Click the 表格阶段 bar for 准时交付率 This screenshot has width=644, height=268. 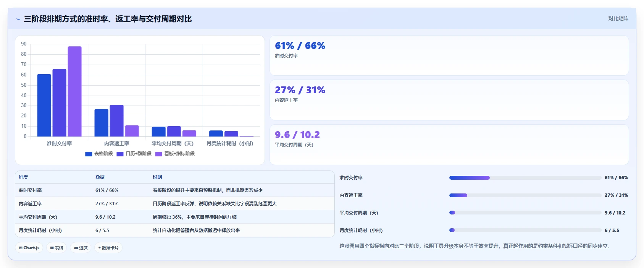(44, 105)
